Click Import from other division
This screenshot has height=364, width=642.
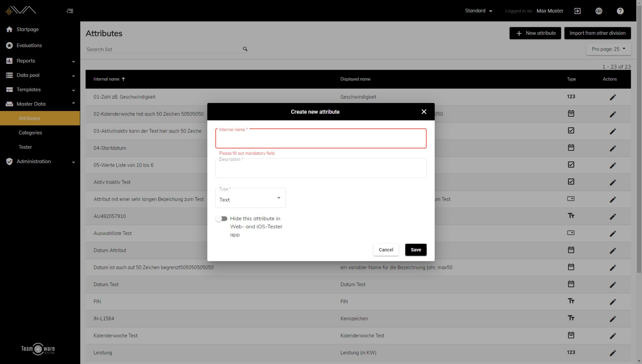click(x=597, y=33)
